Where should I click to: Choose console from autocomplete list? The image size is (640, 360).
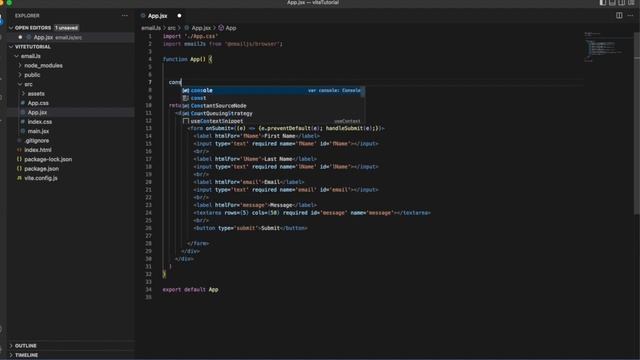click(273, 90)
